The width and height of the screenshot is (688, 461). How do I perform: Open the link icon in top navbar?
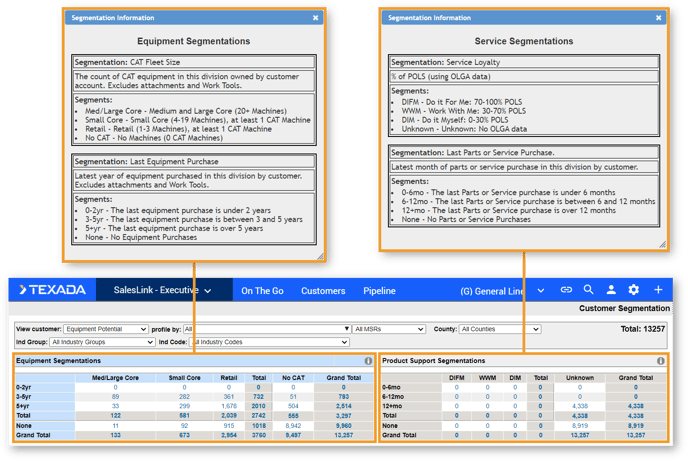pyautogui.click(x=566, y=289)
